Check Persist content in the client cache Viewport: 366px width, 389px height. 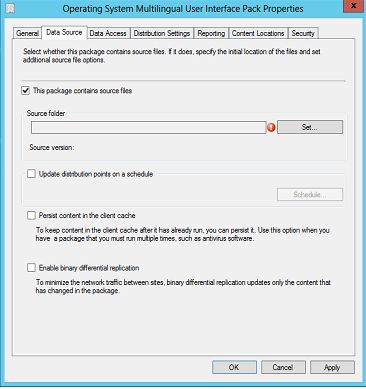pyautogui.click(x=31, y=215)
